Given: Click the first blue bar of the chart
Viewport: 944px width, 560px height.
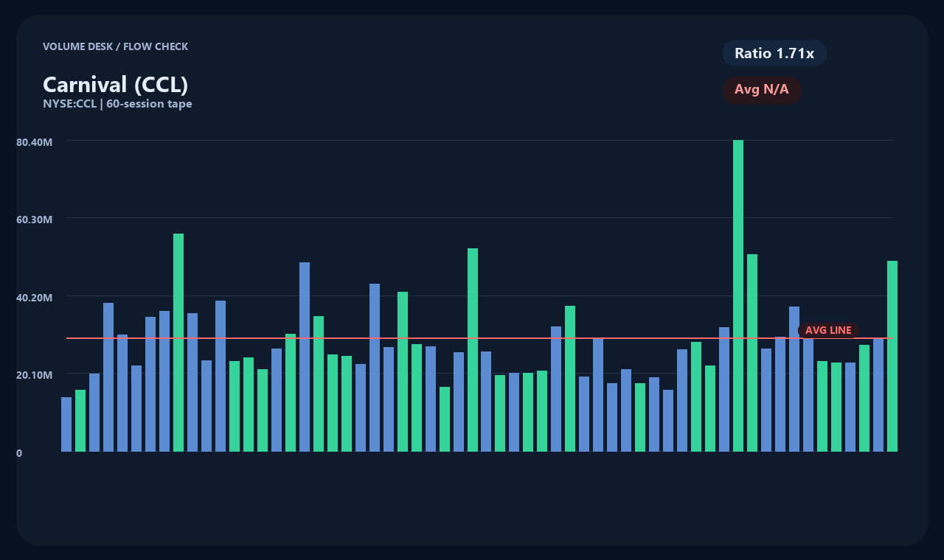Looking at the screenshot, I should coord(66,424).
